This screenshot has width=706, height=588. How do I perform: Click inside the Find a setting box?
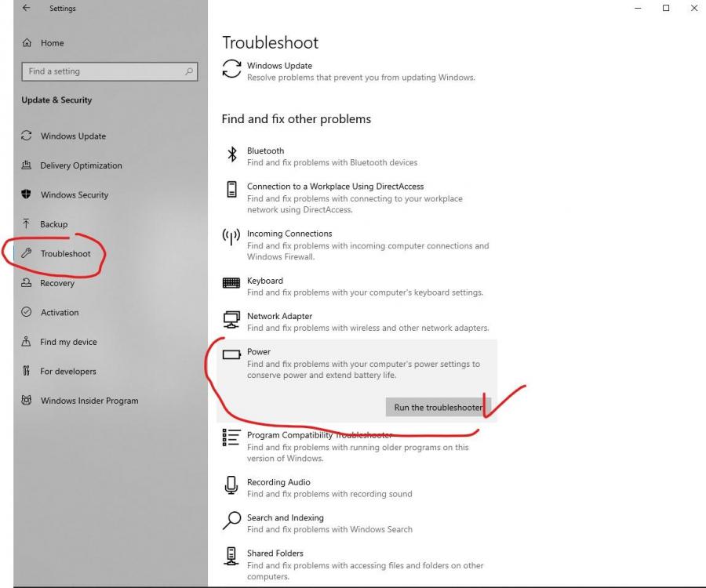pyautogui.click(x=109, y=71)
